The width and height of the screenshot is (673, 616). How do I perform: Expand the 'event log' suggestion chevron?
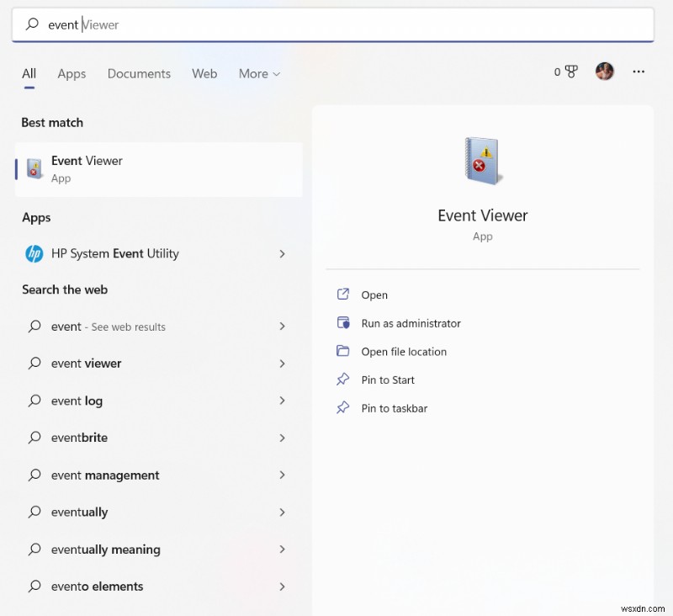point(282,401)
